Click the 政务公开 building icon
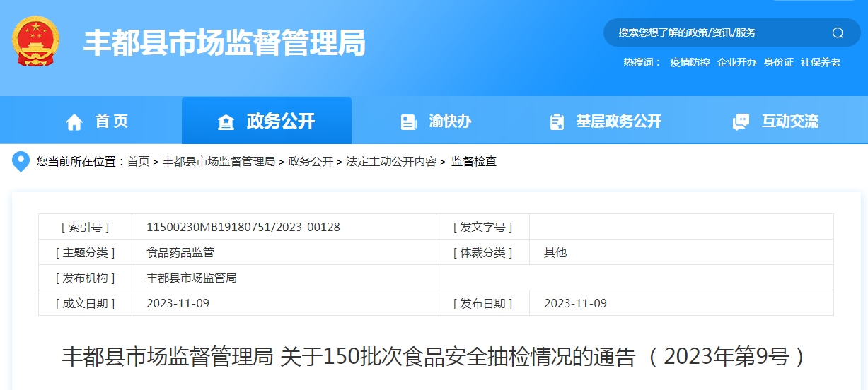 click(x=226, y=122)
